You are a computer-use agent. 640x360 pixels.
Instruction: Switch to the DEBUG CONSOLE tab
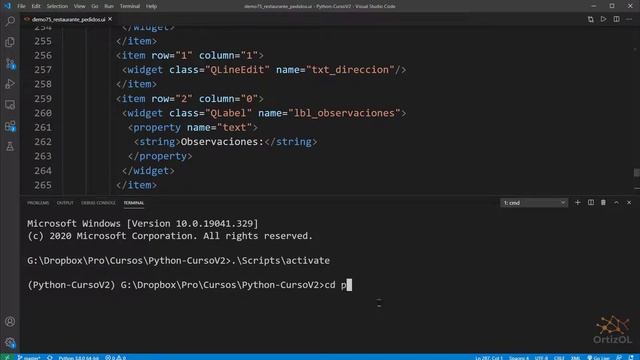pos(98,203)
